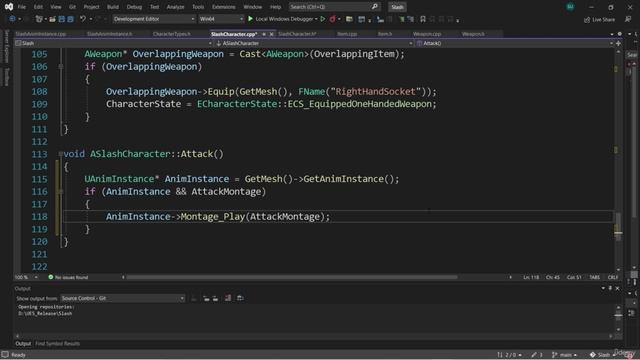Open the Slash repository selector in status bar

[602, 355]
